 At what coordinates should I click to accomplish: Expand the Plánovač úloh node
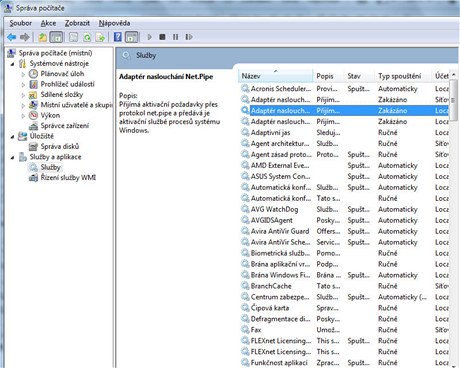point(23,74)
